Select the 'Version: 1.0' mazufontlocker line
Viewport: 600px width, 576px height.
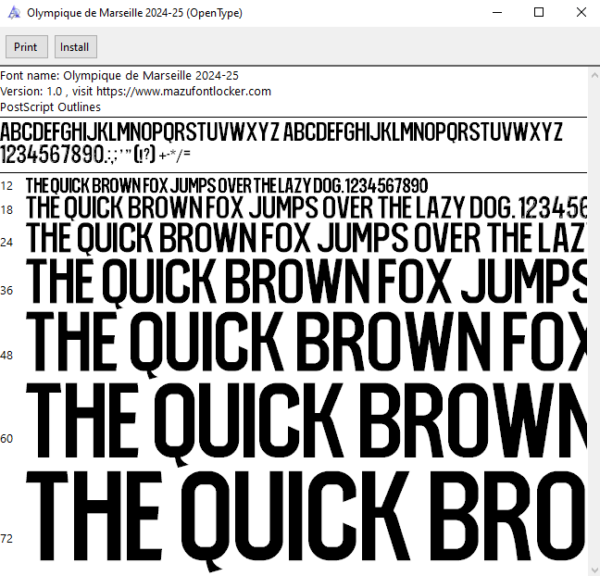tap(135, 91)
